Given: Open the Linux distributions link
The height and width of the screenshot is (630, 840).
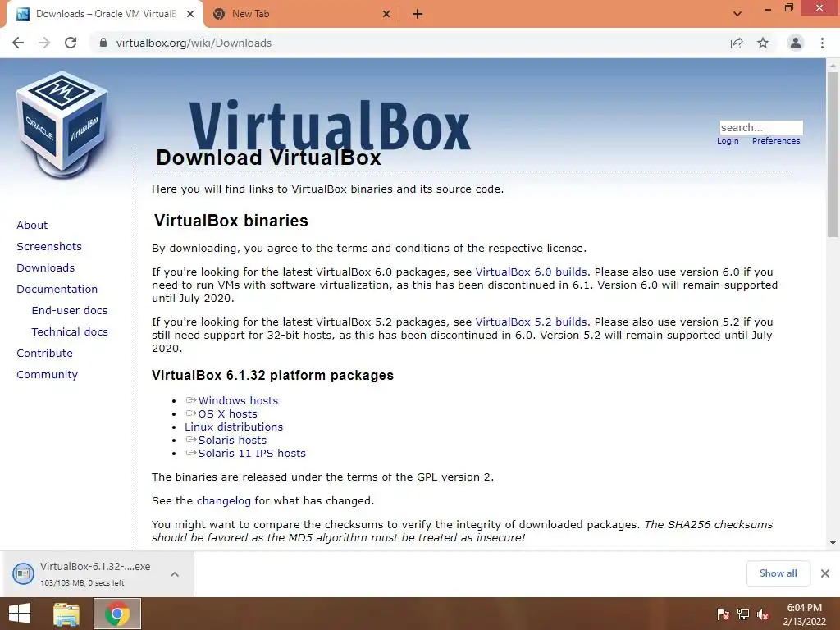Looking at the screenshot, I should [234, 427].
